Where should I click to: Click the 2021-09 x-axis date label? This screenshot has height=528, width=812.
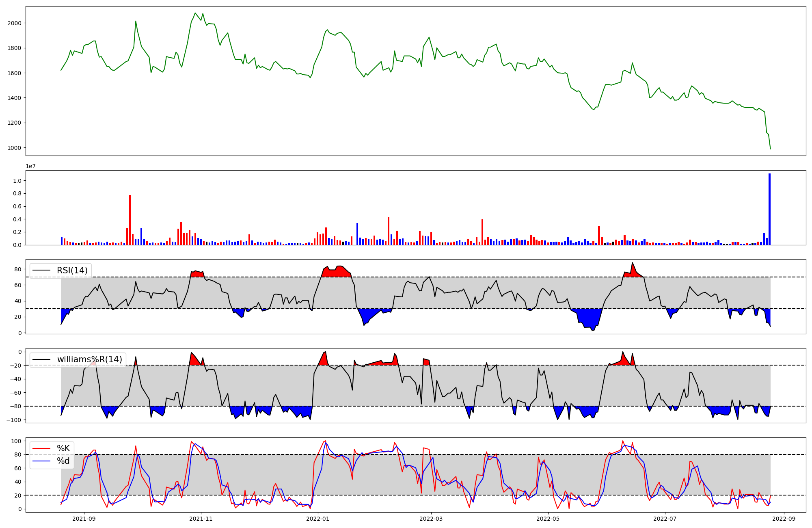point(84,519)
